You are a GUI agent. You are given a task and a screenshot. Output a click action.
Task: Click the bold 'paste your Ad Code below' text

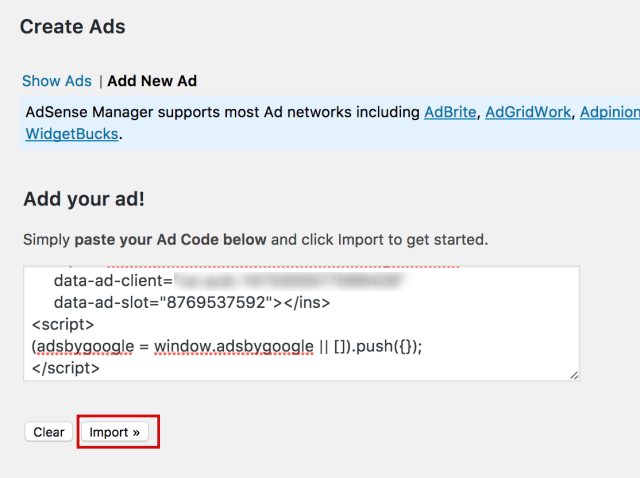coord(171,240)
